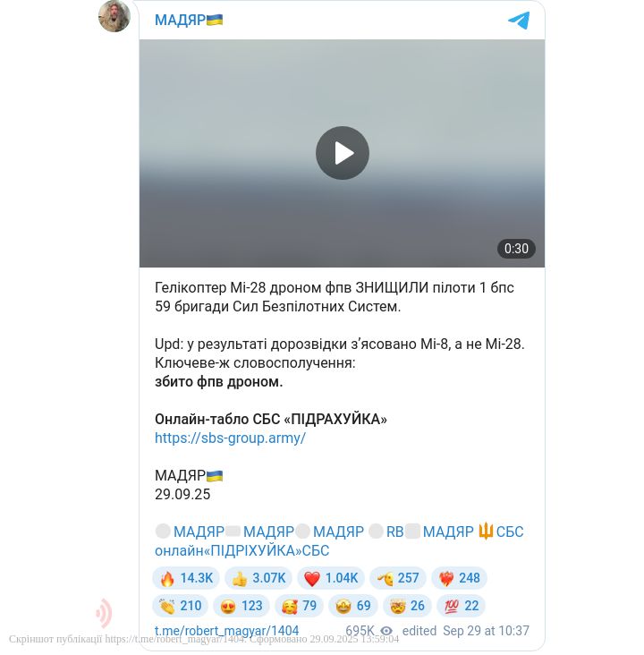Open the Telegram paper plane icon

point(519,20)
